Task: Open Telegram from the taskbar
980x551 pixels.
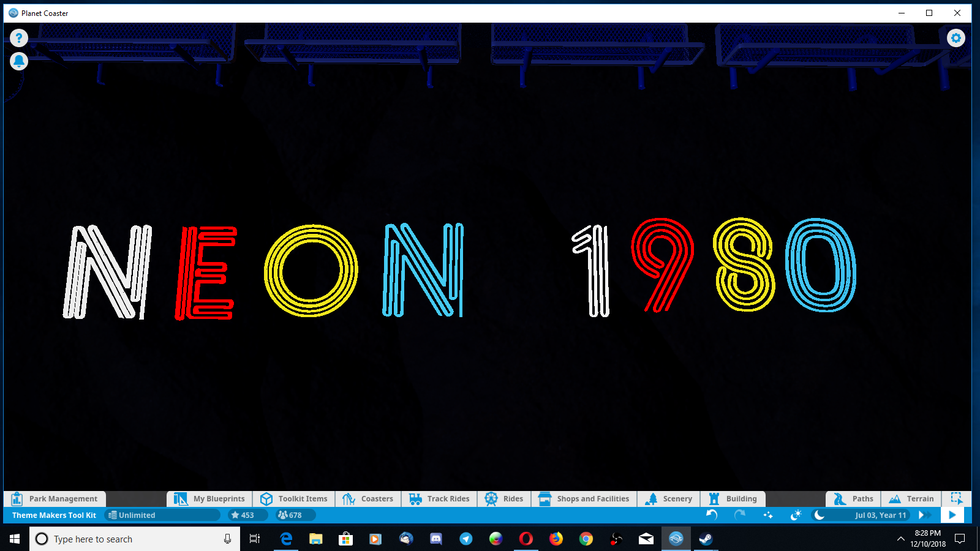Action: coord(466,539)
